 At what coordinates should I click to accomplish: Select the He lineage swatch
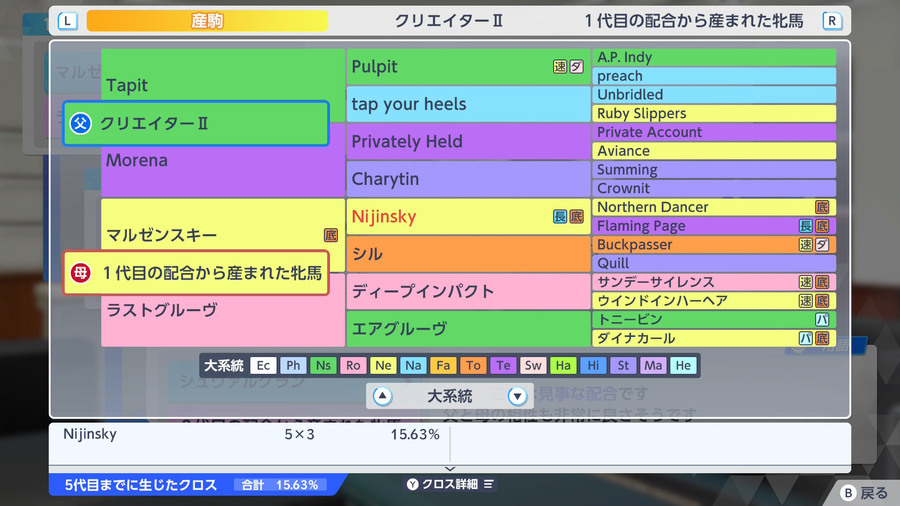pyautogui.click(x=683, y=365)
